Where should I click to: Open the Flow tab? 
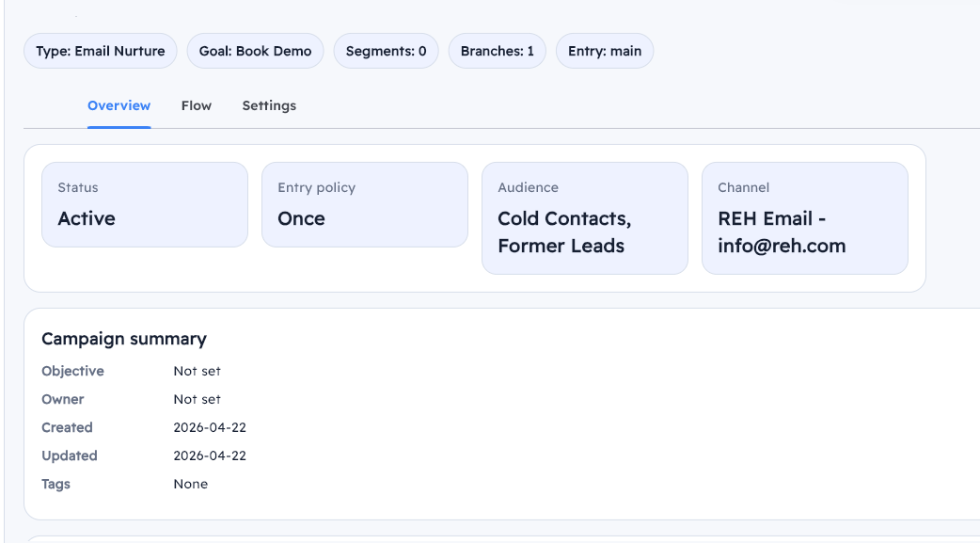[x=196, y=105]
